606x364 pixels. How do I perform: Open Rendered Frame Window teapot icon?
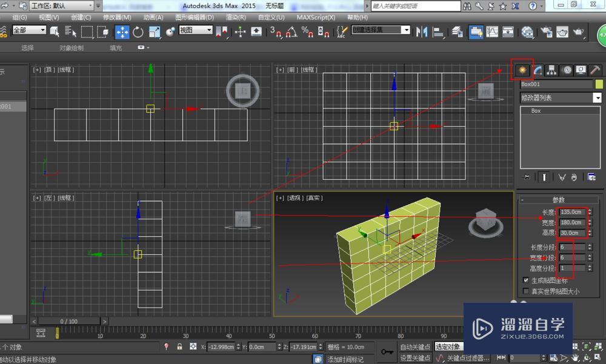pos(562,31)
